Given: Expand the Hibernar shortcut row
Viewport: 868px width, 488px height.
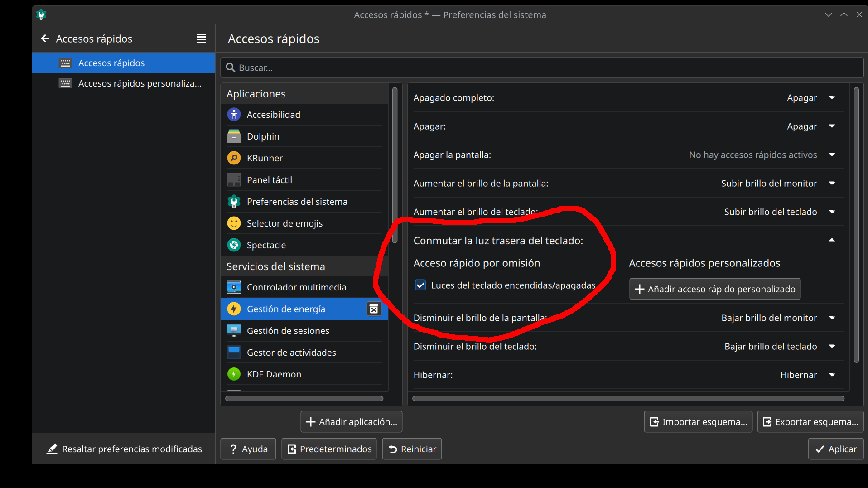Looking at the screenshot, I should click(832, 375).
